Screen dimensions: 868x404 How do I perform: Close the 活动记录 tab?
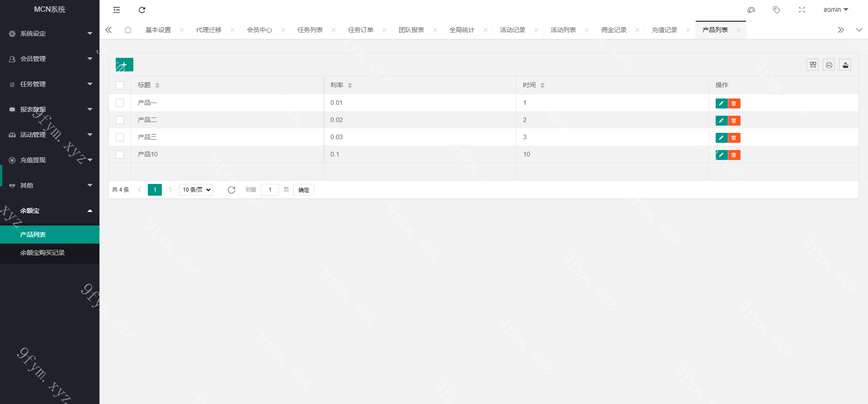click(x=536, y=30)
